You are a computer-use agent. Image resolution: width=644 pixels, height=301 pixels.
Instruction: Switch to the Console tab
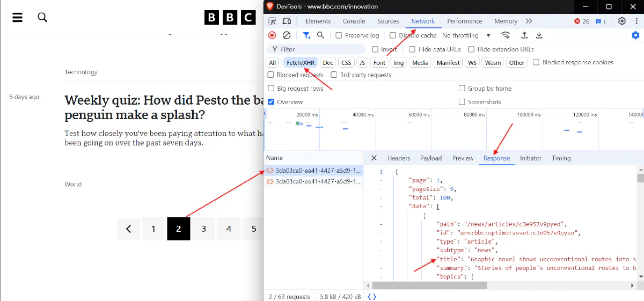pos(354,21)
